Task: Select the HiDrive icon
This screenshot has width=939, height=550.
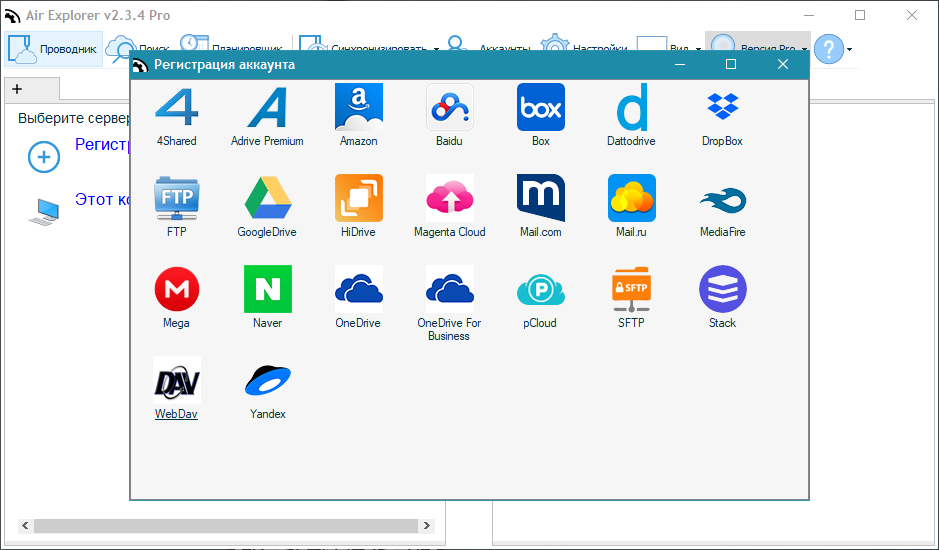Action: point(359,198)
